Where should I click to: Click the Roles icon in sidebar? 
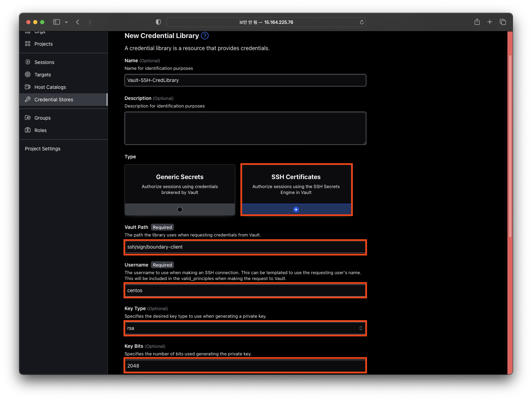28,130
